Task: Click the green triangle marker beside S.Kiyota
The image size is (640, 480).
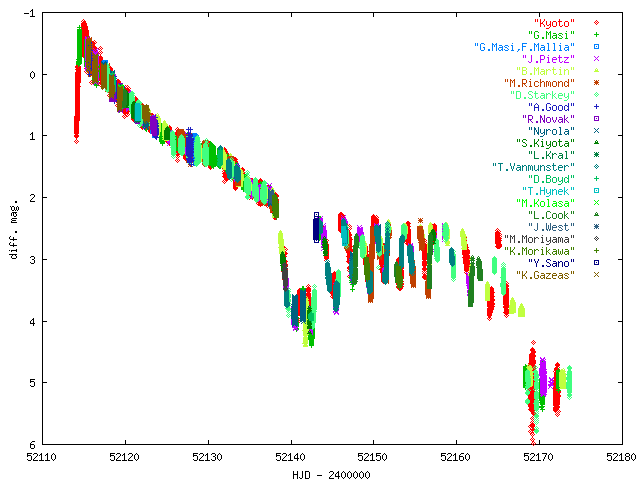Action: [x=596, y=142]
